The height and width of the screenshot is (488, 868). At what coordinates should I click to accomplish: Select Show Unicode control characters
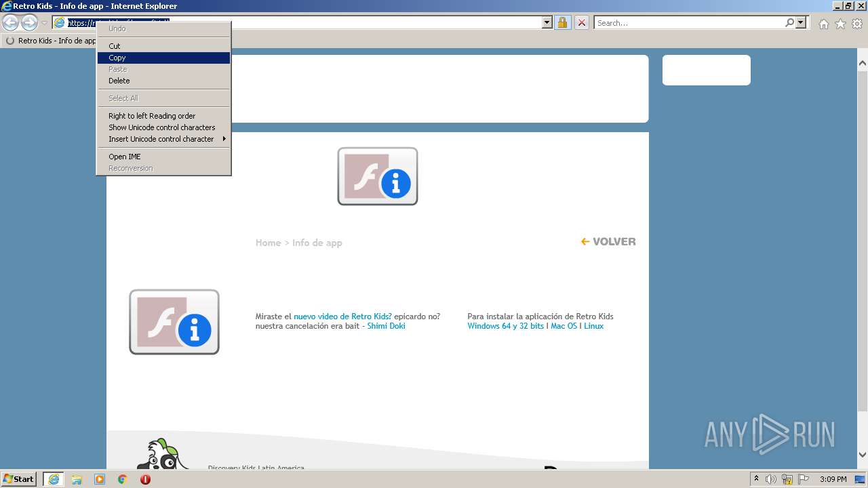tap(163, 127)
